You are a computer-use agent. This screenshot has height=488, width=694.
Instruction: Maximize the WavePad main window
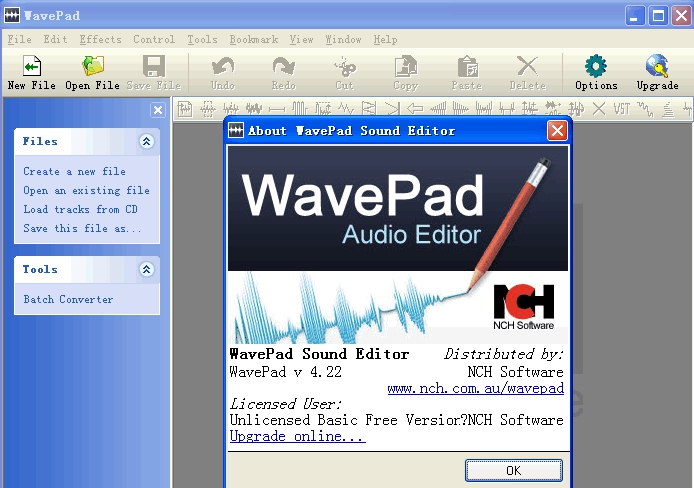[658, 16]
